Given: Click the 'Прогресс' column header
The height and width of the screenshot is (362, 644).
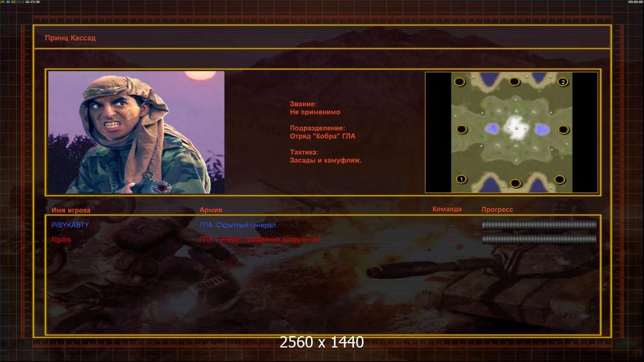Looking at the screenshot, I should tap(497, 209).
